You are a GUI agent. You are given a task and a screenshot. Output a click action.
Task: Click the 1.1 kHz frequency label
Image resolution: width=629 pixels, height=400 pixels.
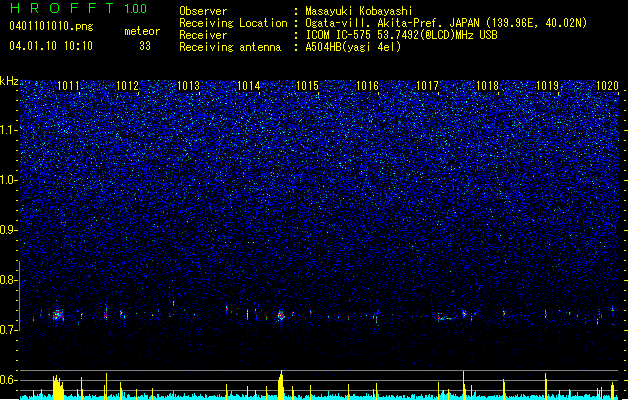[x=8, y=130]
